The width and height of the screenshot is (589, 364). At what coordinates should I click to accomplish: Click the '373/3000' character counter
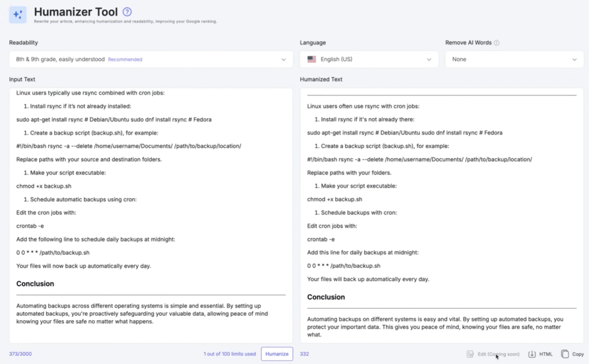[20, 354]
